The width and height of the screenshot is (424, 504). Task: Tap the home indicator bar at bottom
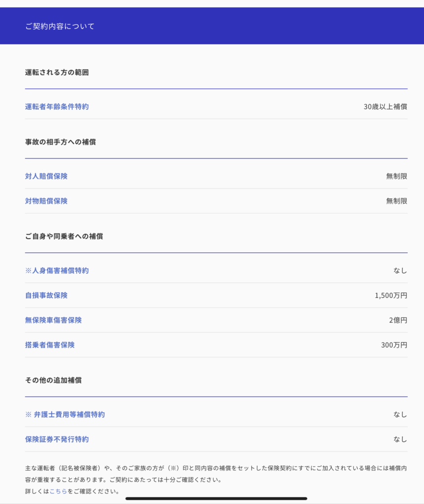[x=216, y=499]
